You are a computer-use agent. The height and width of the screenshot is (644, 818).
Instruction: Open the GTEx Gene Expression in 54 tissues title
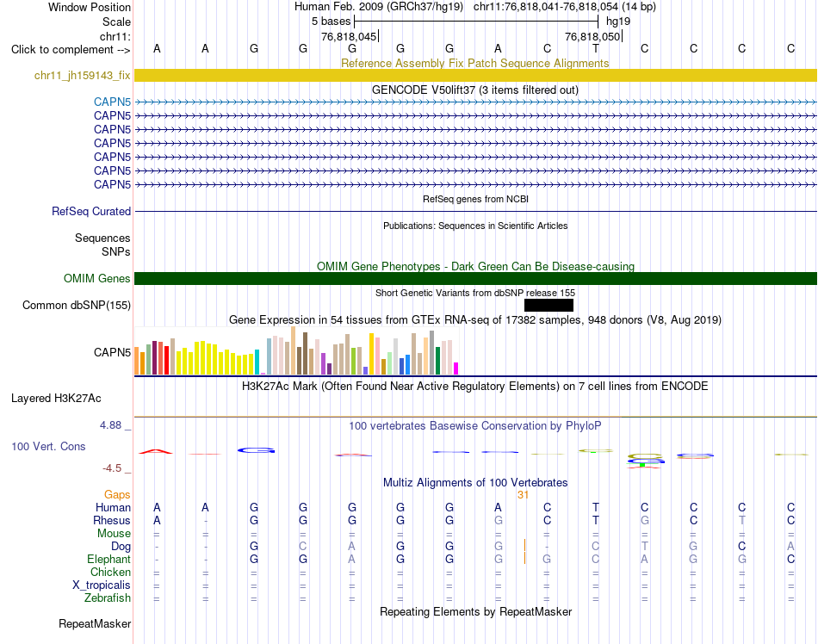tap(475, 319)
